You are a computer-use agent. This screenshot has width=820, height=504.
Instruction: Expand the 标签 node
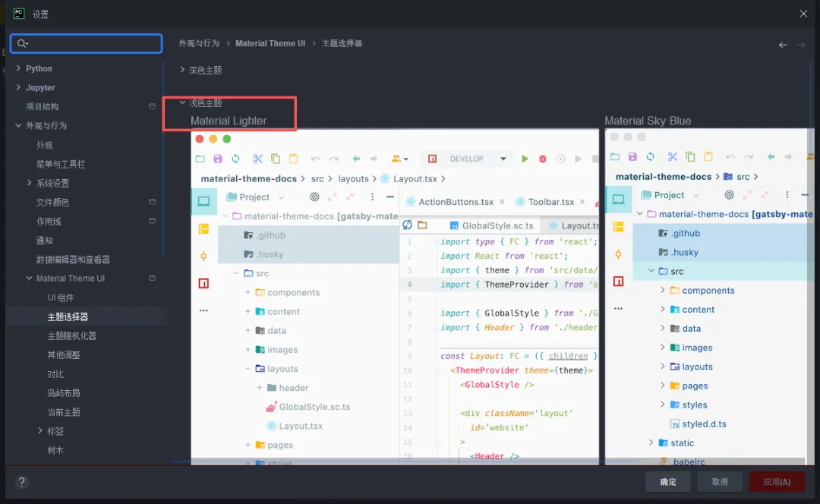coord(40,431)
